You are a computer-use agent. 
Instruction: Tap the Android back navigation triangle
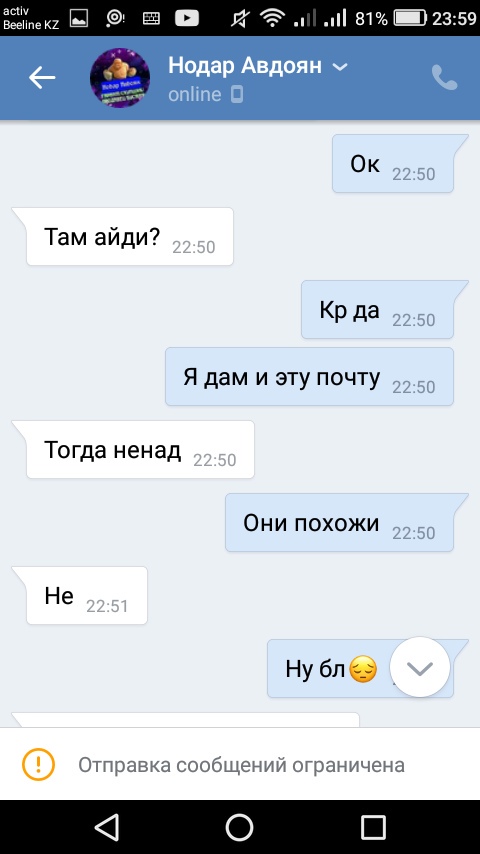(x=107, y=827)
